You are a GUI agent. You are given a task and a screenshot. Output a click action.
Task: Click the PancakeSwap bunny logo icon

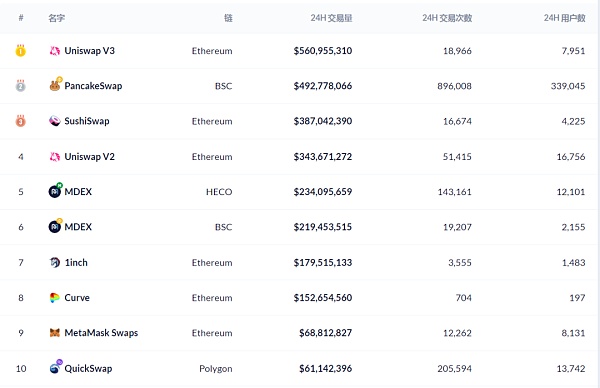pos(55,85)
